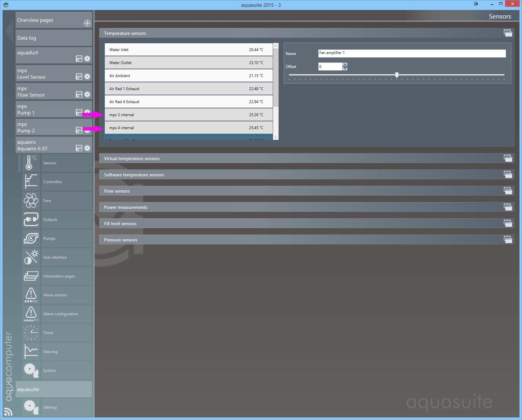The image size is (522, 420).
Task: Select the Water Outlet sensor row
Action: click(189, 62)
